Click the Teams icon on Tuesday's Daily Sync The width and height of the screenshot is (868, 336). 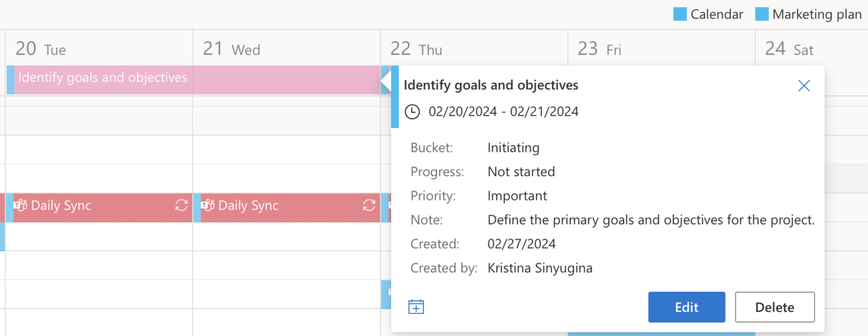(20, 206)
